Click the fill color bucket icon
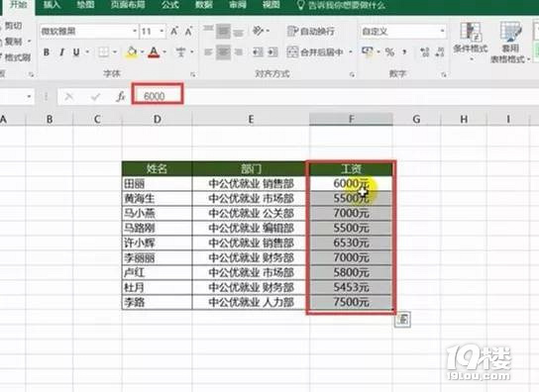This screenshot has height=392, width=539. click(x=132, y=51)
